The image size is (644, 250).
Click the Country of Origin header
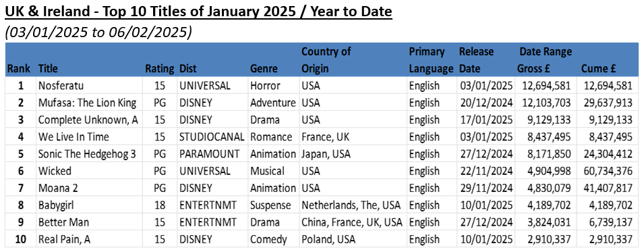tap(326, 59)
